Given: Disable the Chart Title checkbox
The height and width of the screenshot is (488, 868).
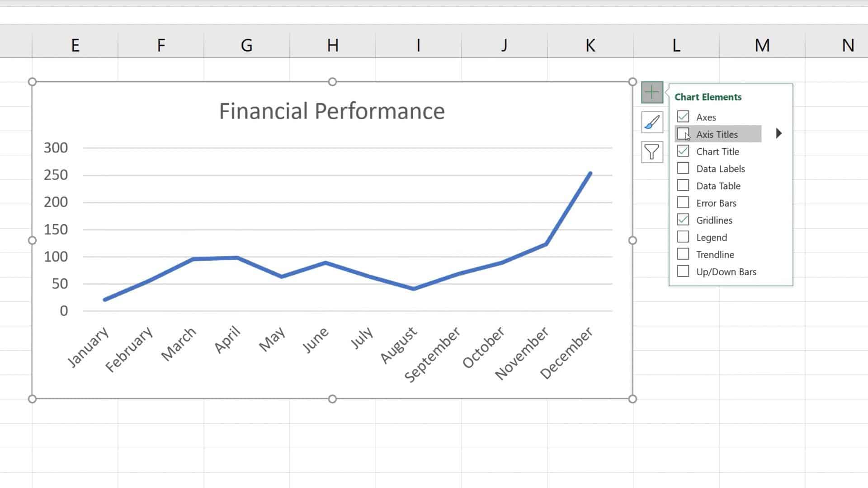Looking at the screenshot, I should click(683, 151).
